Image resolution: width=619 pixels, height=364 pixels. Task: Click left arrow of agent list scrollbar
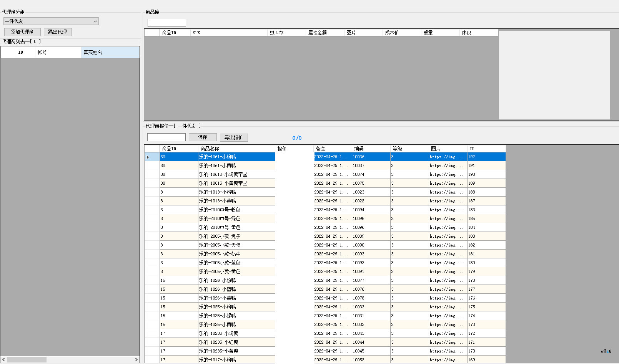coord(4,360)
